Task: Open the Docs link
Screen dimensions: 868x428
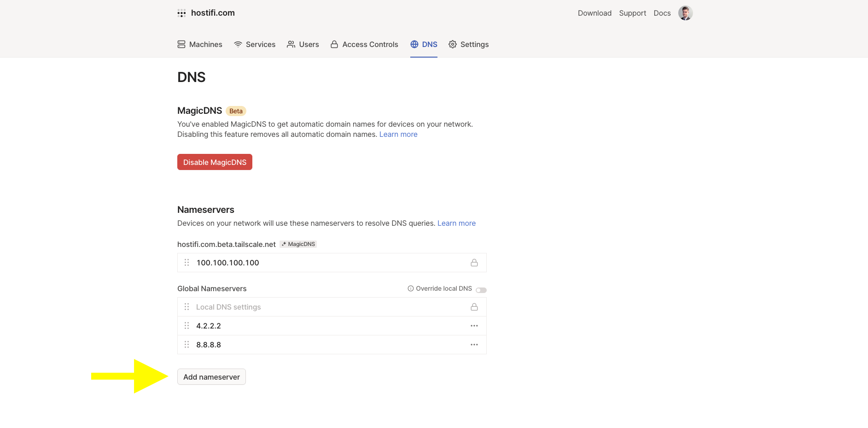Action: point(662,13)
